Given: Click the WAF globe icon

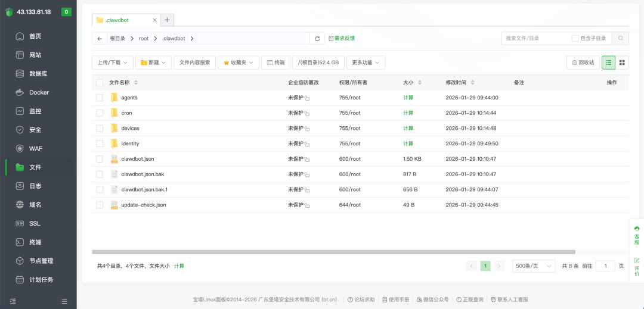Looking at the screenshot, I should tap(20, 148).
